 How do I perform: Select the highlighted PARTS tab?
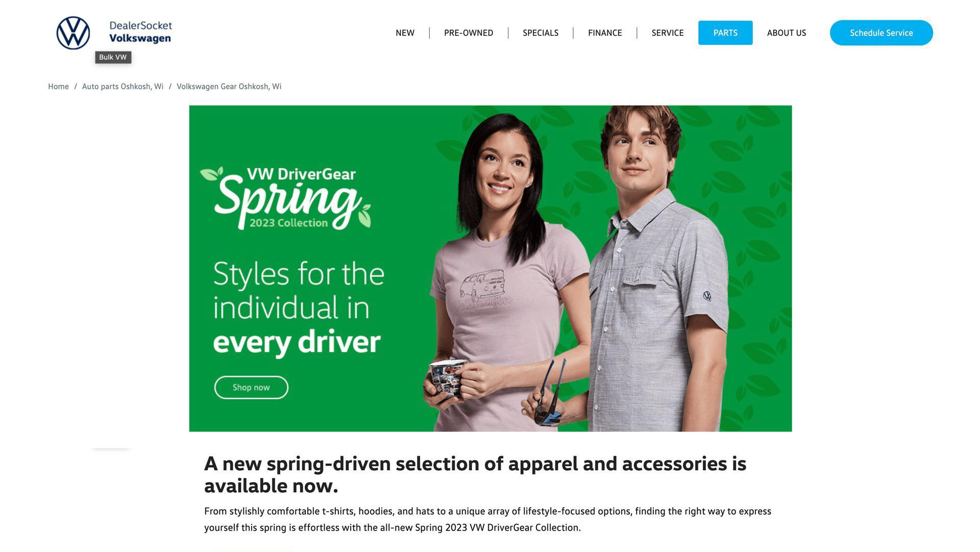coord(725,33)
